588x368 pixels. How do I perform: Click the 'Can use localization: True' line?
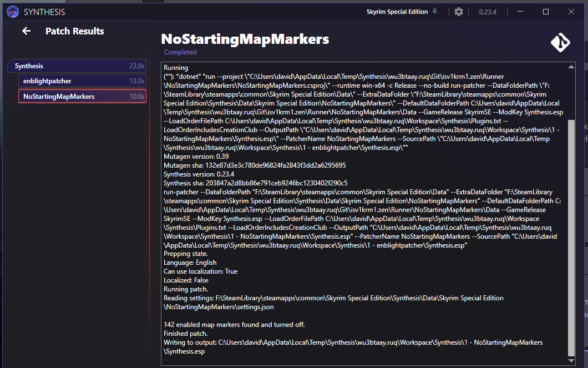[x=200, y=271]
